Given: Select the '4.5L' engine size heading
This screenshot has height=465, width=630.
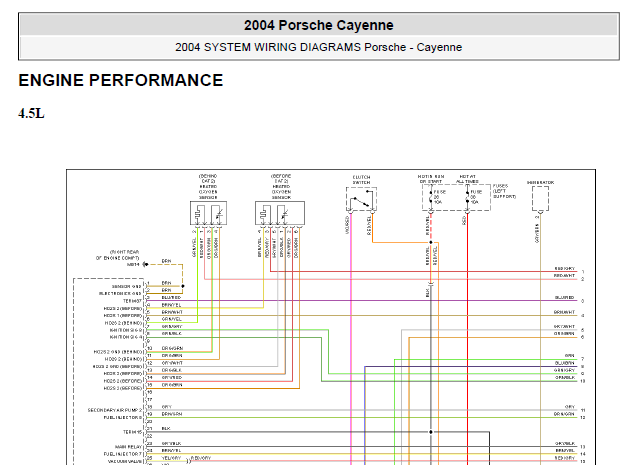Looking at the screenshot, I should click(x=31, y=114).
